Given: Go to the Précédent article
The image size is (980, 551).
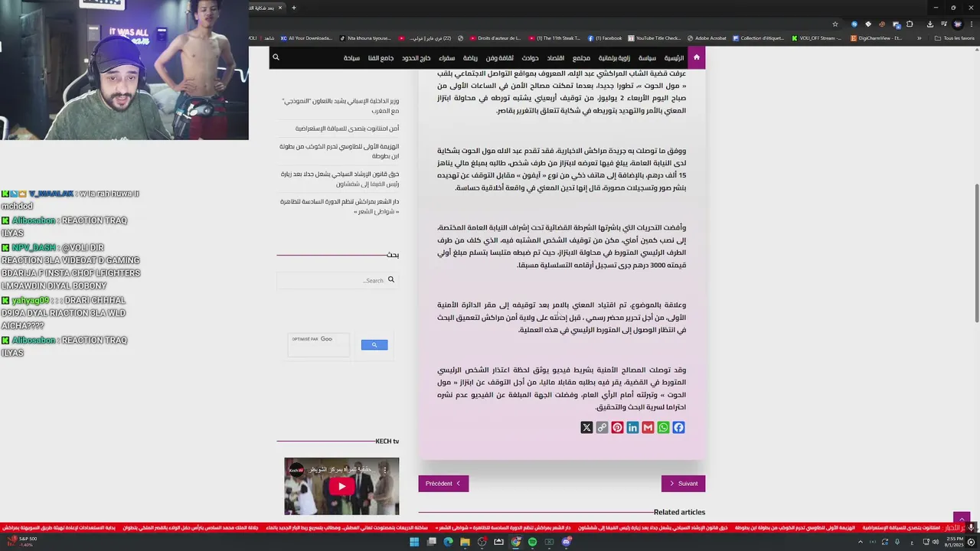Looking at the screenshot, I should 443,484.
